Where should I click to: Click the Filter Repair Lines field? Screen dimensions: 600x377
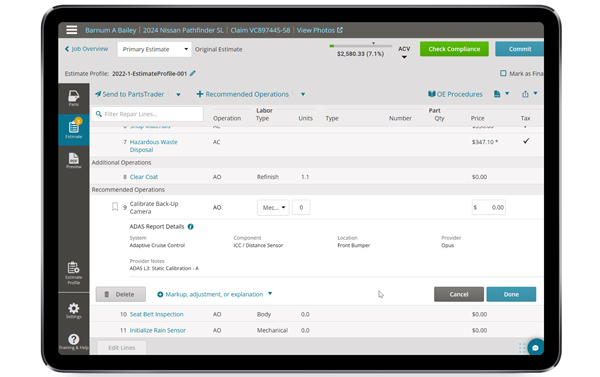[147, 114]
